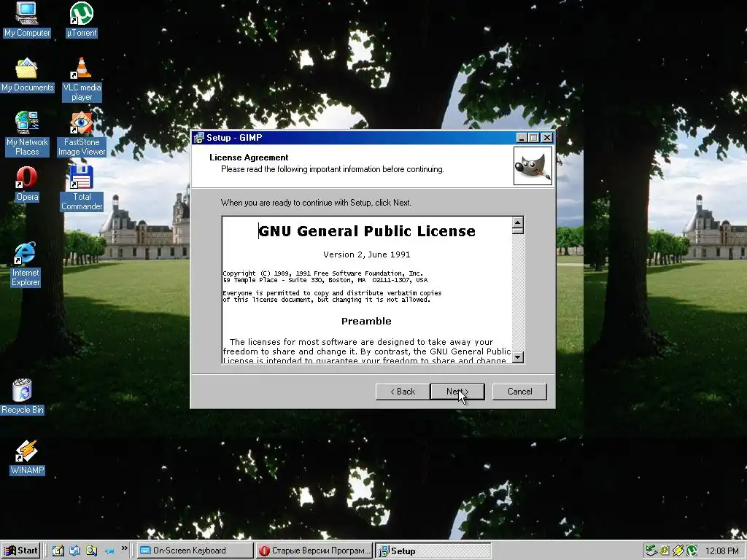Image resolution: width=747 pixels, height=560 pixels.
Task: Select the Opera desktop shortcut
Action: [x=27, y=184]
